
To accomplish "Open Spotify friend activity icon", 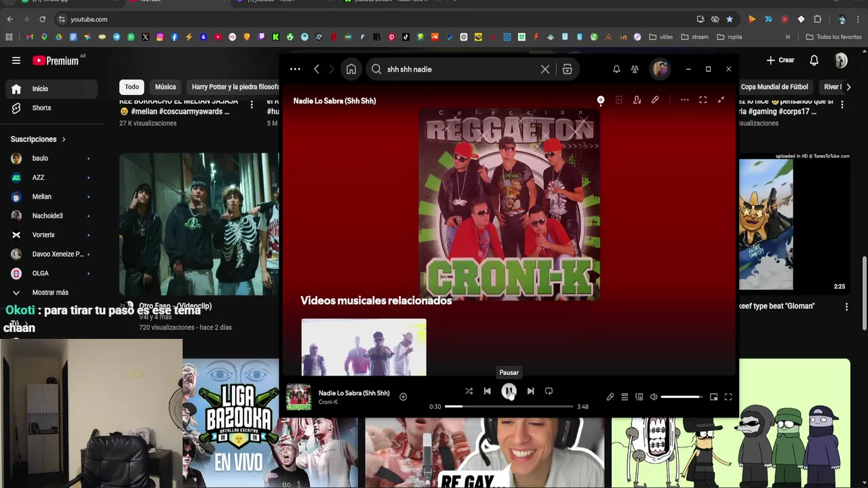I will point(635,69).
